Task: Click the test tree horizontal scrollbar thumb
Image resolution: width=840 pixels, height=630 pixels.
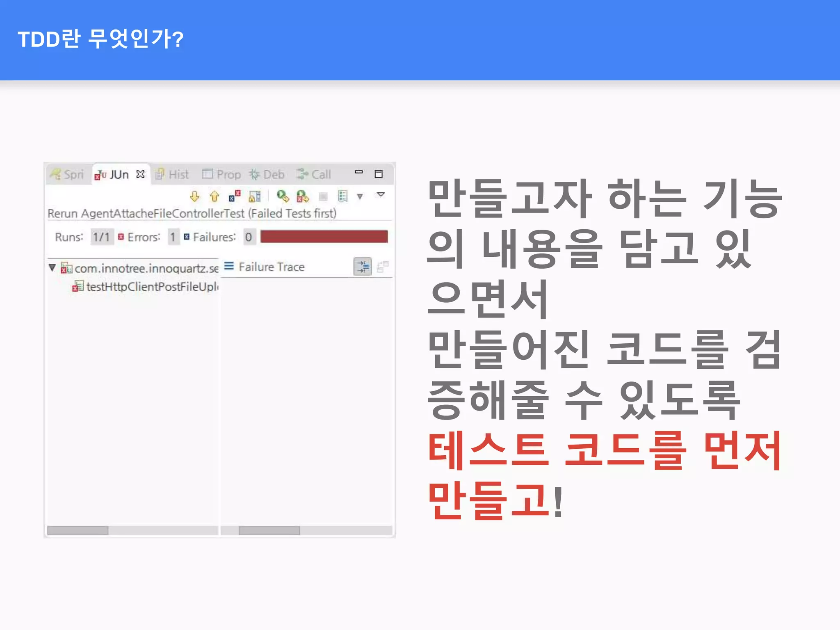Action: (x=78, y=531)
